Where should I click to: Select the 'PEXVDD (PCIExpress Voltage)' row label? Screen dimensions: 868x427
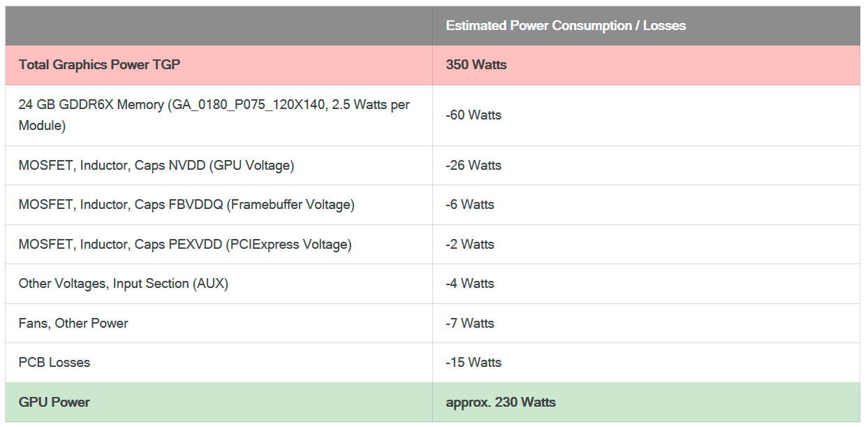185,245
